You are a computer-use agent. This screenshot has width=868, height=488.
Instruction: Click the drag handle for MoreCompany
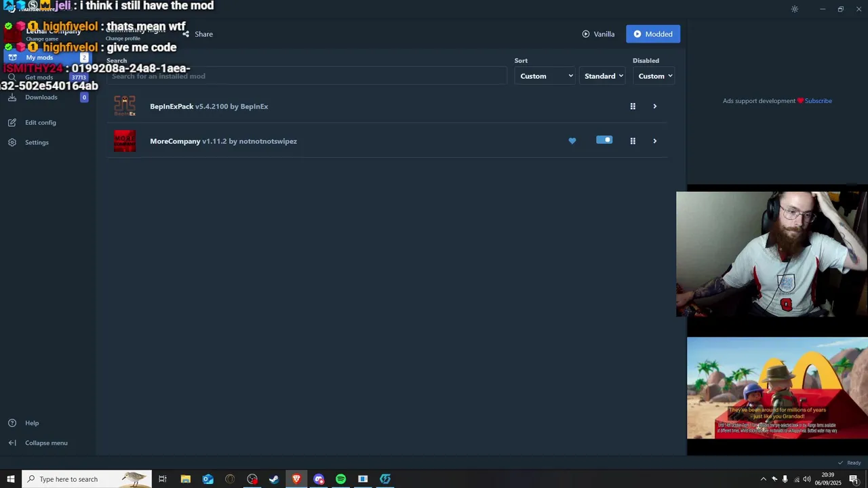tap(633, 141)
